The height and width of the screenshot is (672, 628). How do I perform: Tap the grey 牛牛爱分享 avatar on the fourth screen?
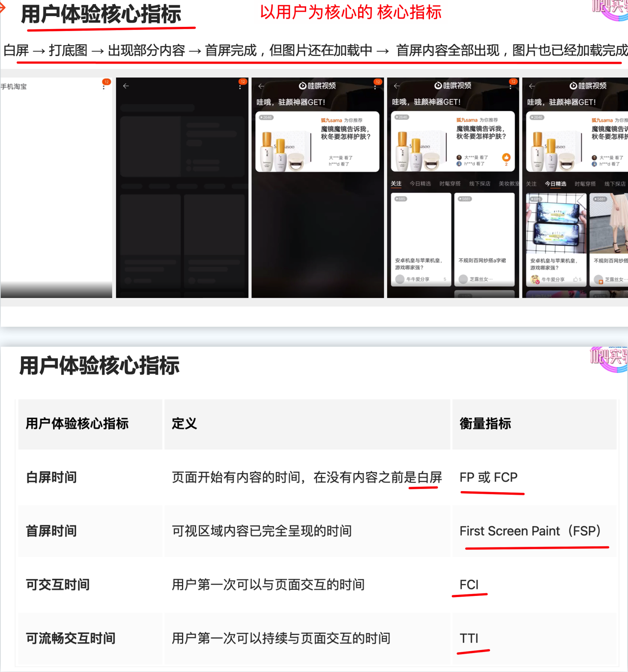click(400, 279)
